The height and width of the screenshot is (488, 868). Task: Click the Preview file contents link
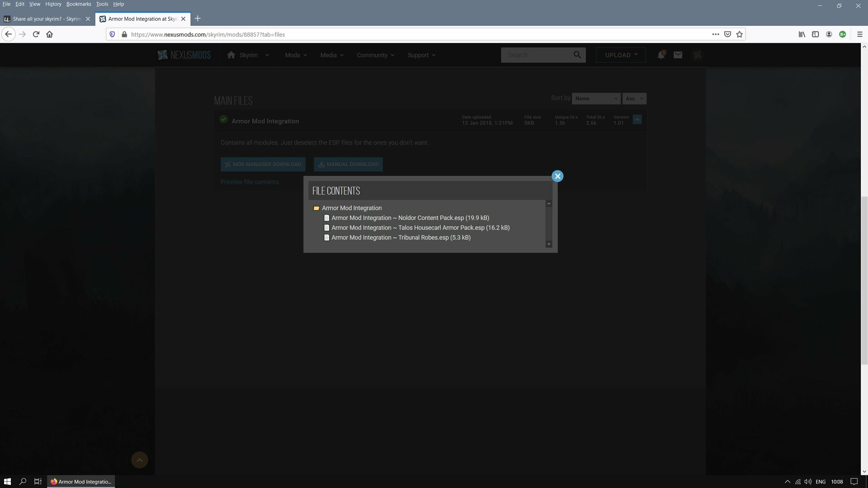[250, 182]
